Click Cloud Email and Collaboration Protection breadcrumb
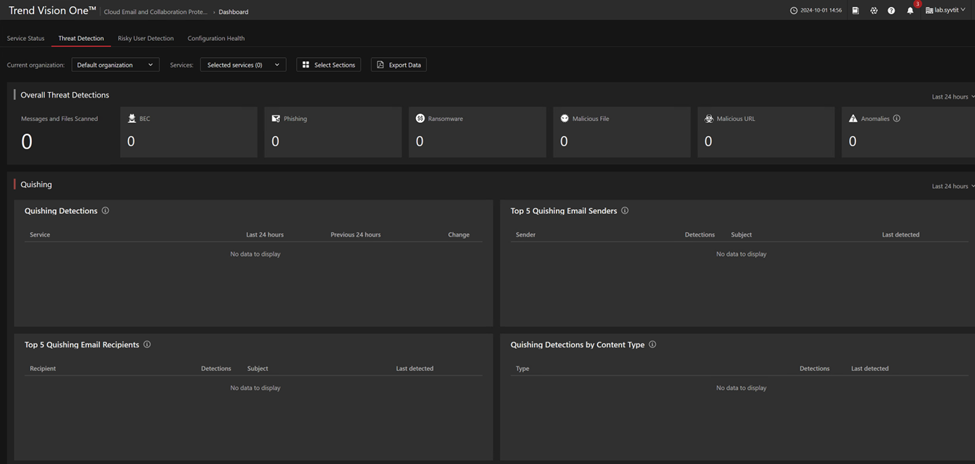Screen dimensions: 975x464 click(155, 12)
